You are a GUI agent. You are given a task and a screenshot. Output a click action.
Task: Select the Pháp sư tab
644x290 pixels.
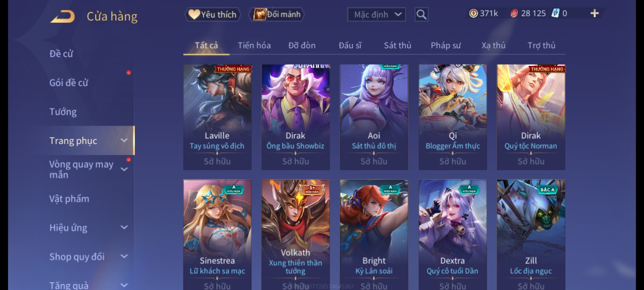click(446, 45)
